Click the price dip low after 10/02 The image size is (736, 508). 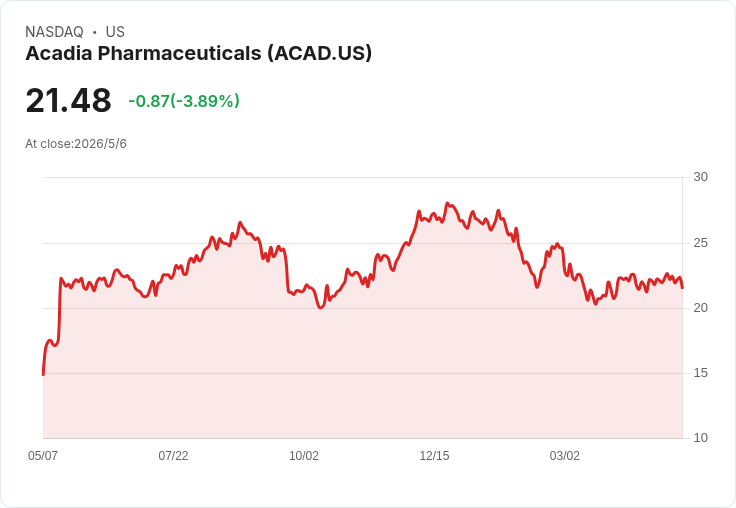[321, 308]
